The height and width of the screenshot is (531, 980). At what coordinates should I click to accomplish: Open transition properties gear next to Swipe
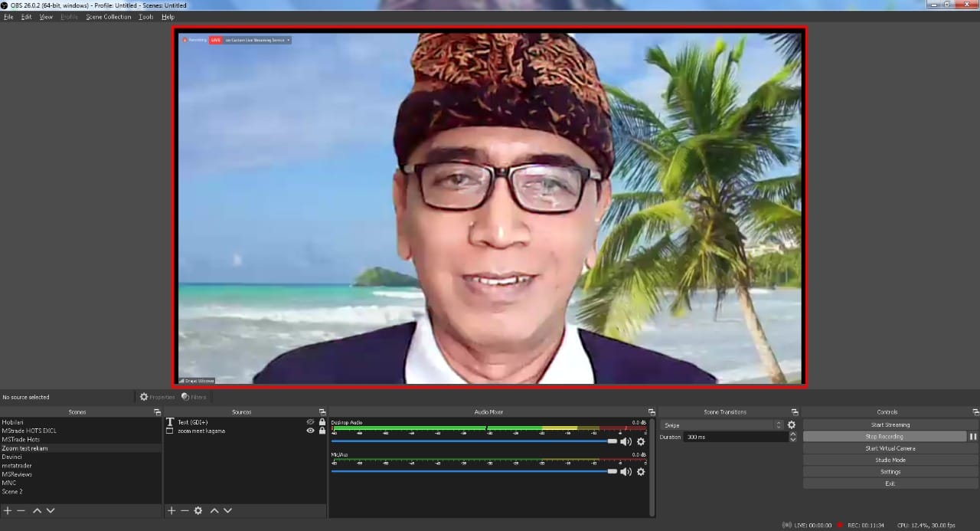coord(792,425)
